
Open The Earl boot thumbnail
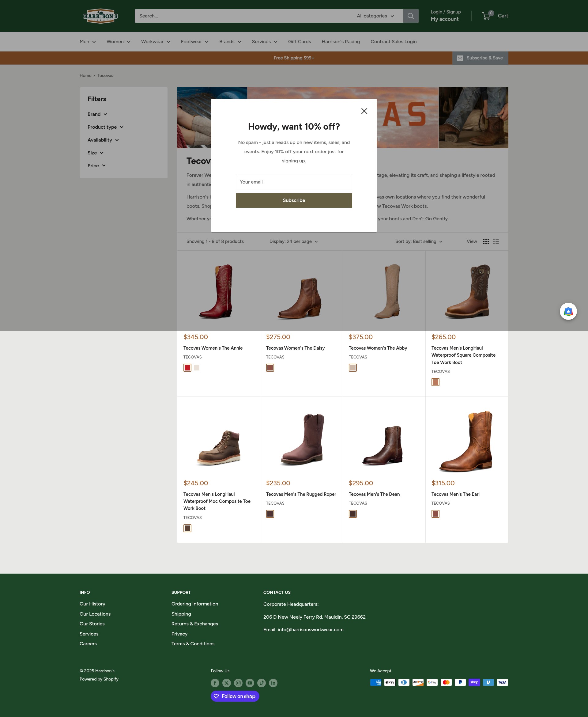click(x=466, y=441)
